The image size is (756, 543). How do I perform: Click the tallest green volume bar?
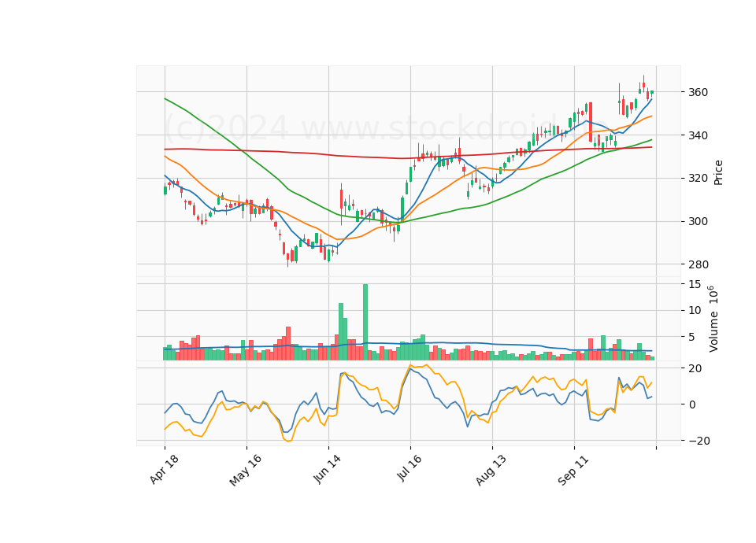(x=365, y=322)
